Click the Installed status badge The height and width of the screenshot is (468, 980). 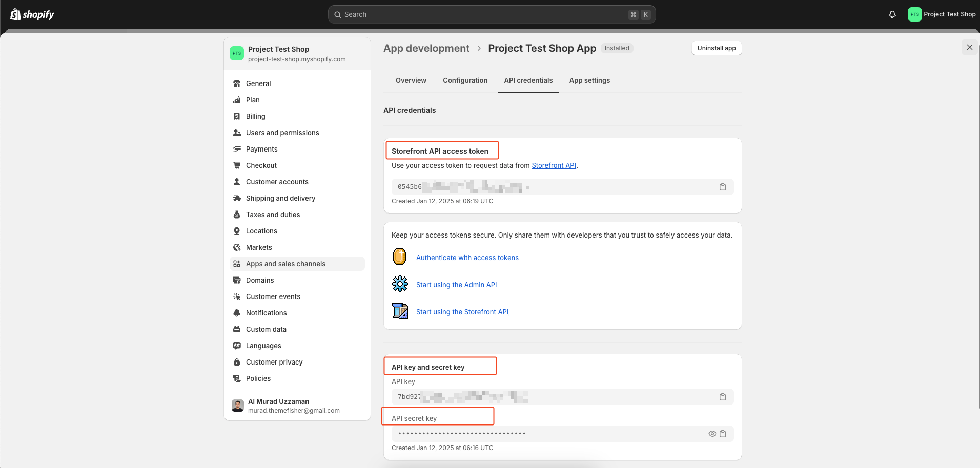coord(617,48)
